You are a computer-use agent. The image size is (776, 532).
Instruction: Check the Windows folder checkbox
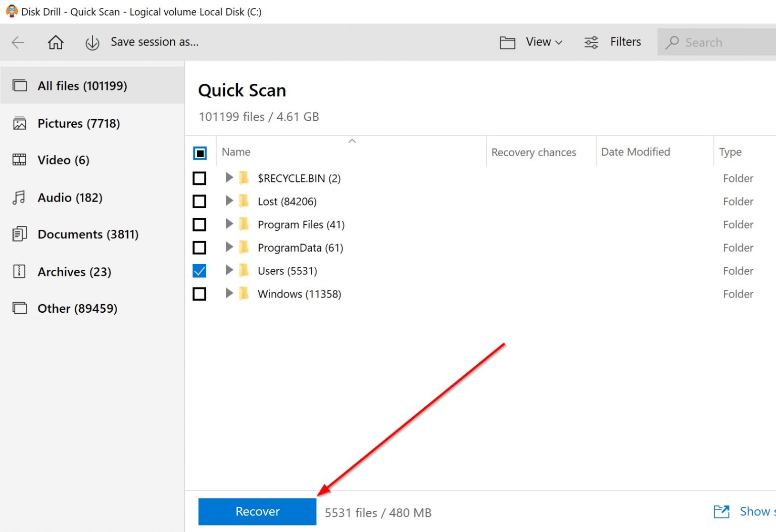point(200,294)
